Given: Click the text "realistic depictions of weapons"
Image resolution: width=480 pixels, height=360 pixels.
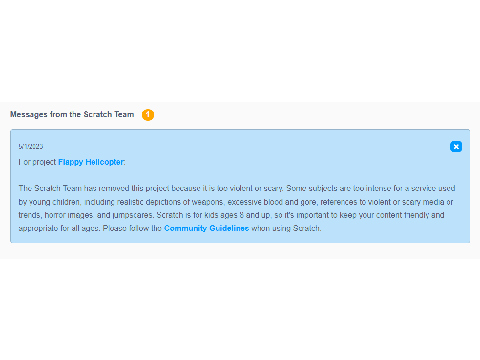Looking at the screenshot, I should [170, 202].
